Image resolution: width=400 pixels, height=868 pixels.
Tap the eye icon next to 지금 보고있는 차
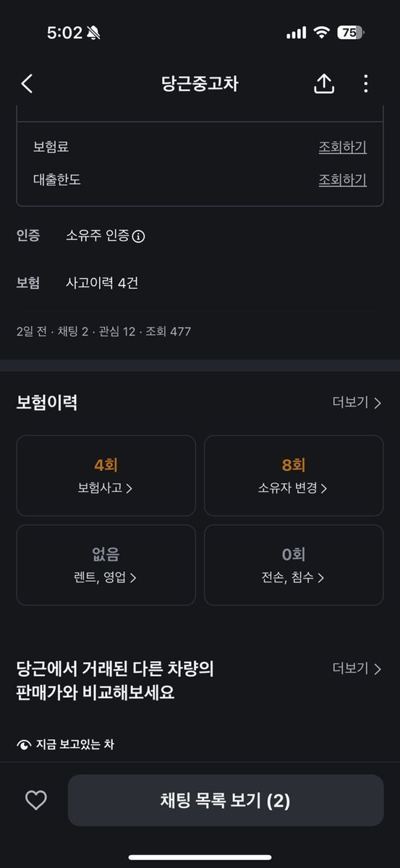tap(24, 744)
